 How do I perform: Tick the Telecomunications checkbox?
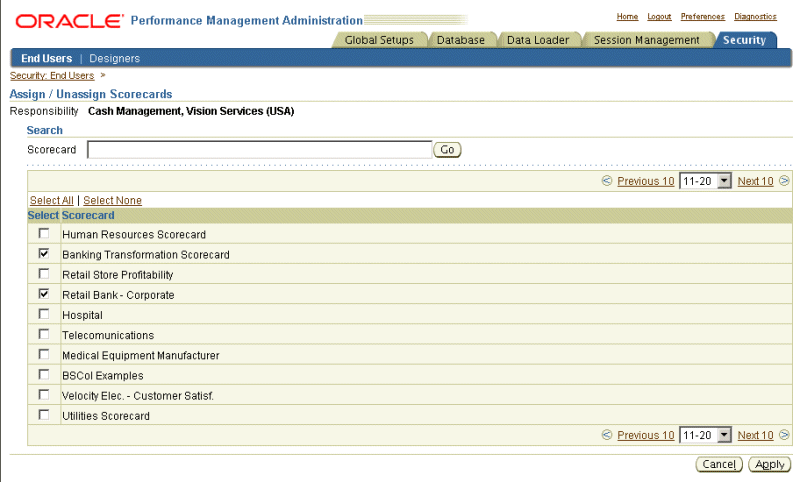tap(44, 334)
